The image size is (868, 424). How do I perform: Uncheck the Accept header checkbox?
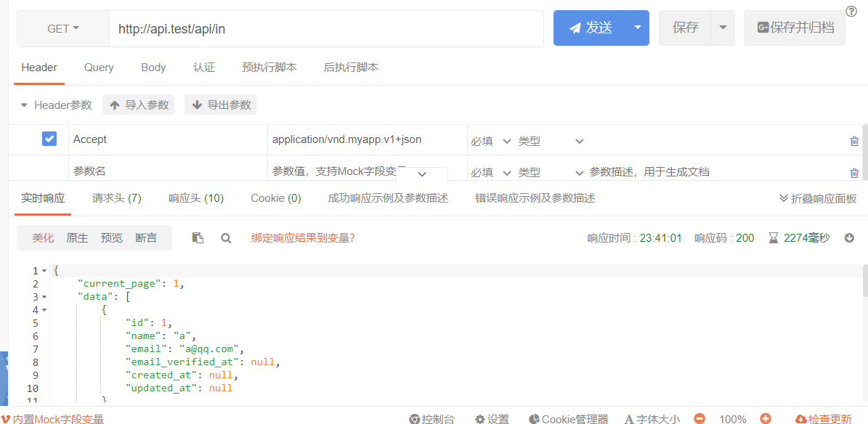[x=49, y=139]
